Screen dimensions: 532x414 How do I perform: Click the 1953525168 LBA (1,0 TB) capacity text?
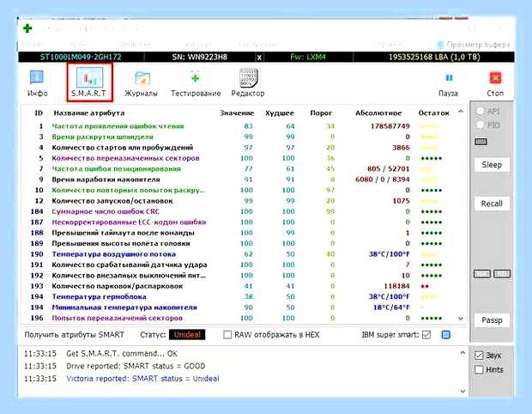pos(434,57)
